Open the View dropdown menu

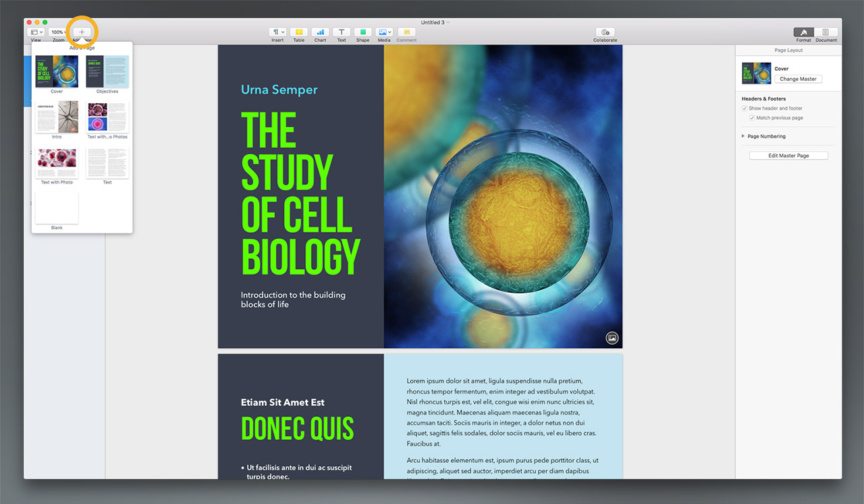(36, 32)
